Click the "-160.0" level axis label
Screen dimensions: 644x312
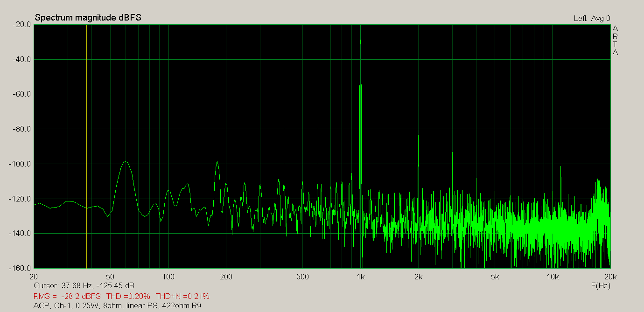pyautogui.click(x=20, y=269)
